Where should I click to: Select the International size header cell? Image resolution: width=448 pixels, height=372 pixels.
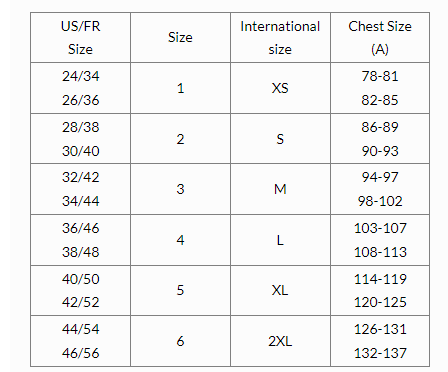pos(280,38)
